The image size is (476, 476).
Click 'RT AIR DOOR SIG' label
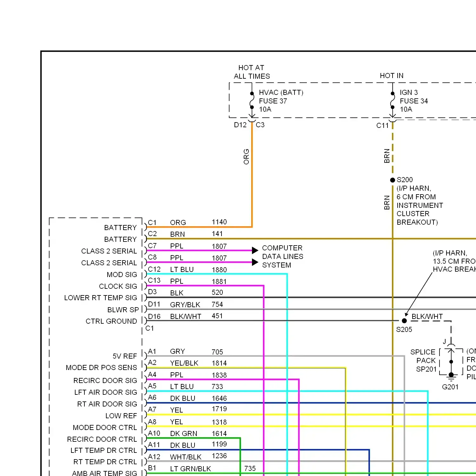point(107,404)
